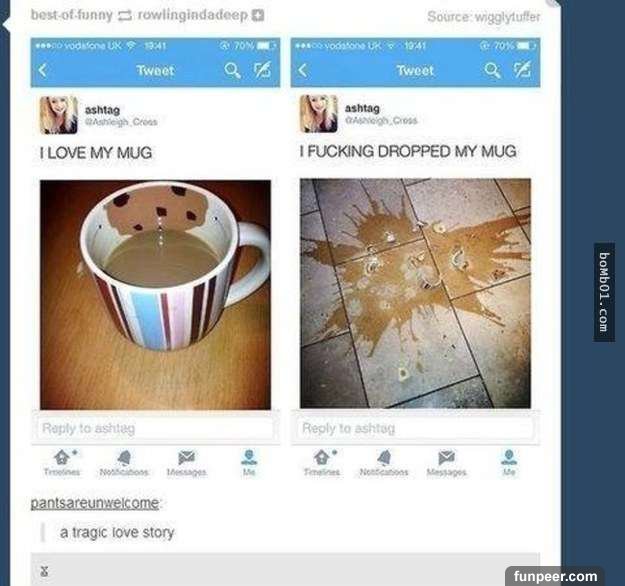
Task: Tap back arrow in right Tweet header
Action: click(x=303, y=70)
